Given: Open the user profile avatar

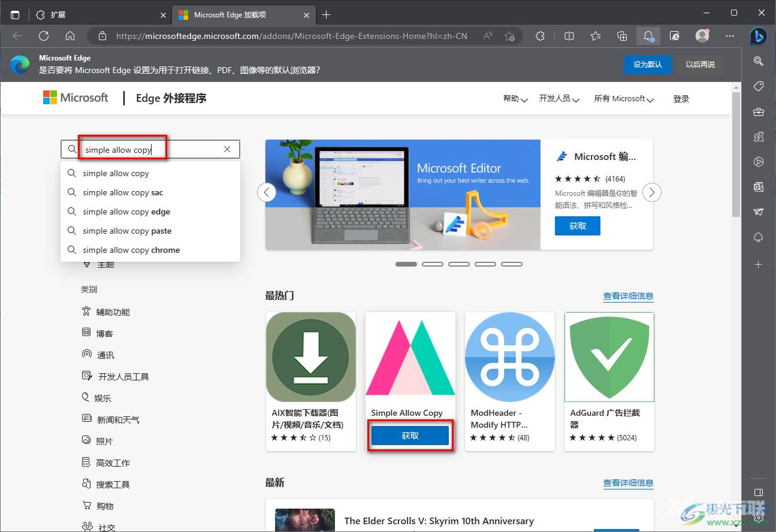Looking at the screenshot, I should click(702, 36).
